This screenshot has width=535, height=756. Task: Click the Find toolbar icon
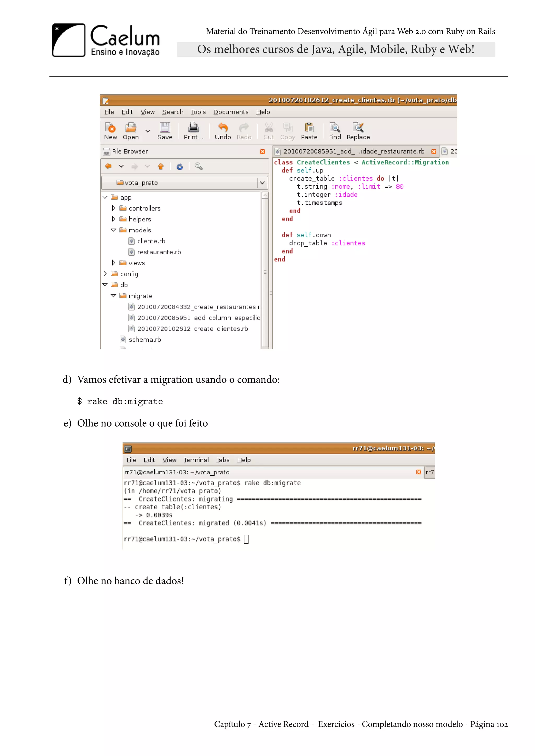click(x=335, y=127)
